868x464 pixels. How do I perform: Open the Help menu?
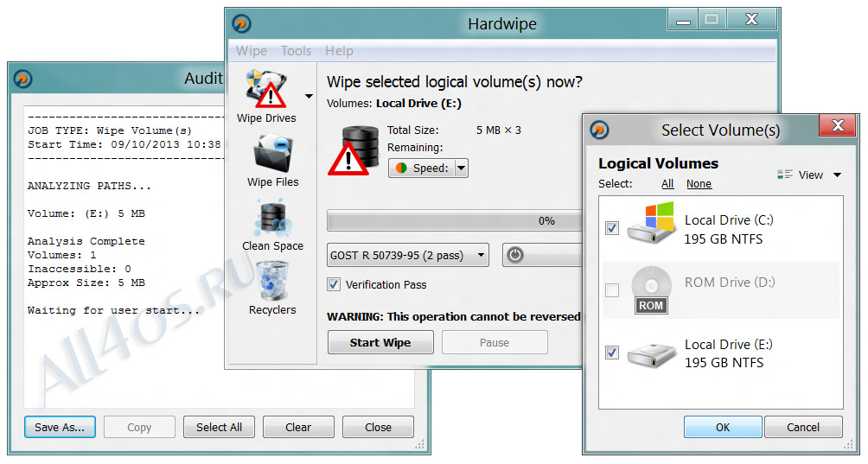pos(339,51)
